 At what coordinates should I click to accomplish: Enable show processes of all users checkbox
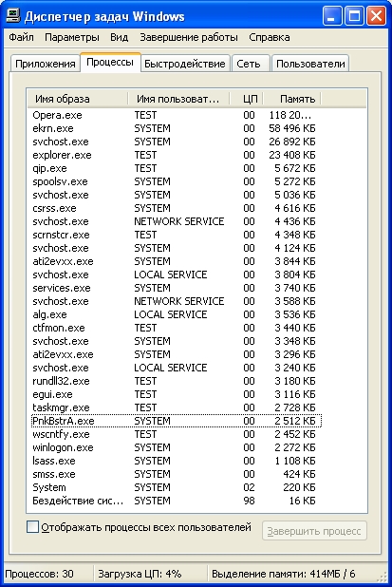click(x=32, y=527)
